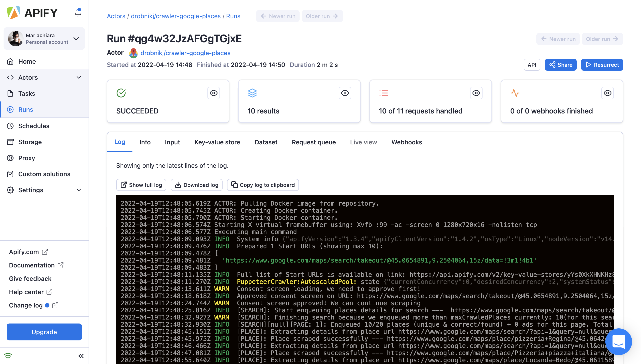Click the SUCCEEDED check icon
This screenshot has height=364, width=641.
(x=121, y=93)
